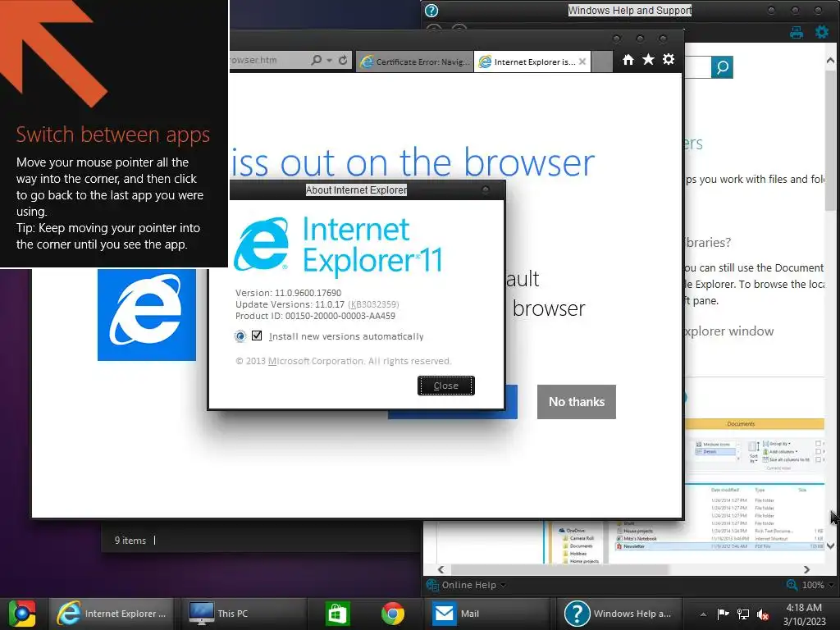Image resolution: width=840 pixels, height=630 pixels.
Task: Click the Help and Support search field
Action: (697, 67)
